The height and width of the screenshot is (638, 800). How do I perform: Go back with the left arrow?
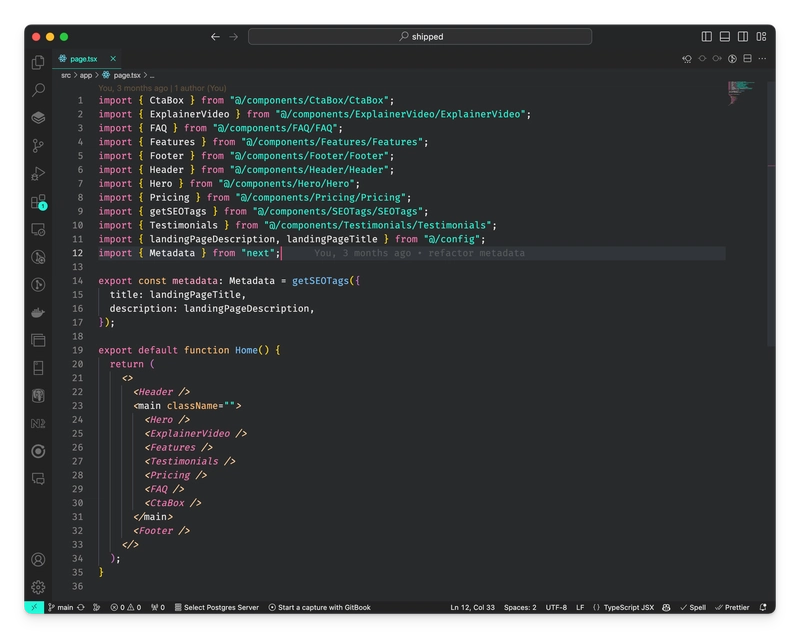(x=215, y=37)
